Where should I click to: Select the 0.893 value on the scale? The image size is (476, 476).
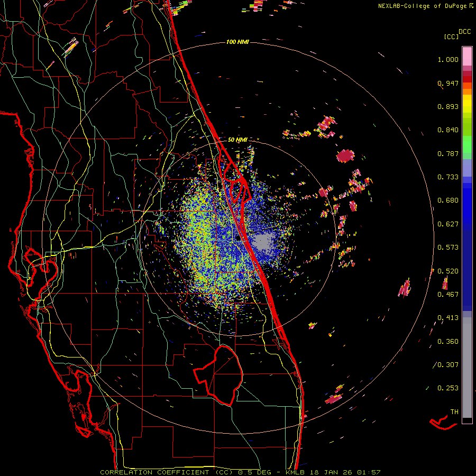448,106
